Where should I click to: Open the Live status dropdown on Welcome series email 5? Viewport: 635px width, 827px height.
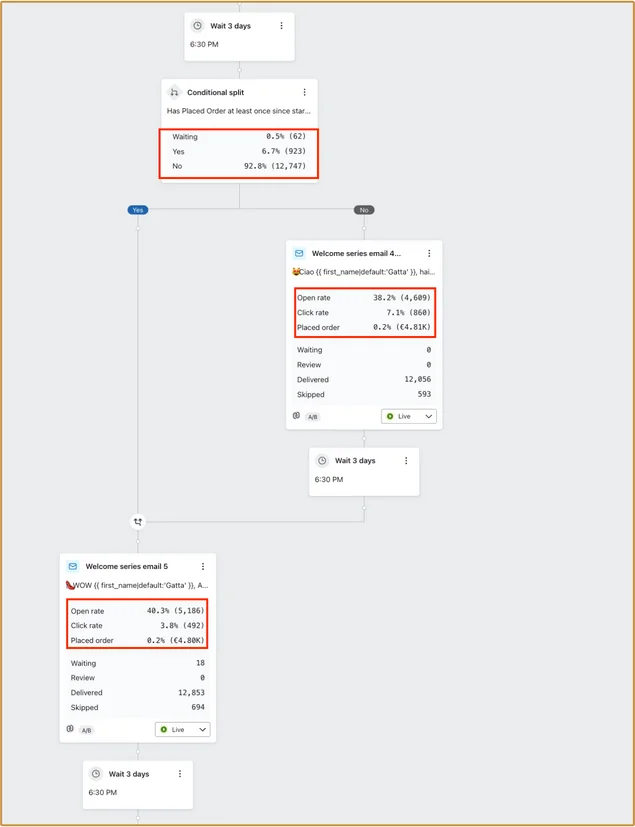(182, 729)
